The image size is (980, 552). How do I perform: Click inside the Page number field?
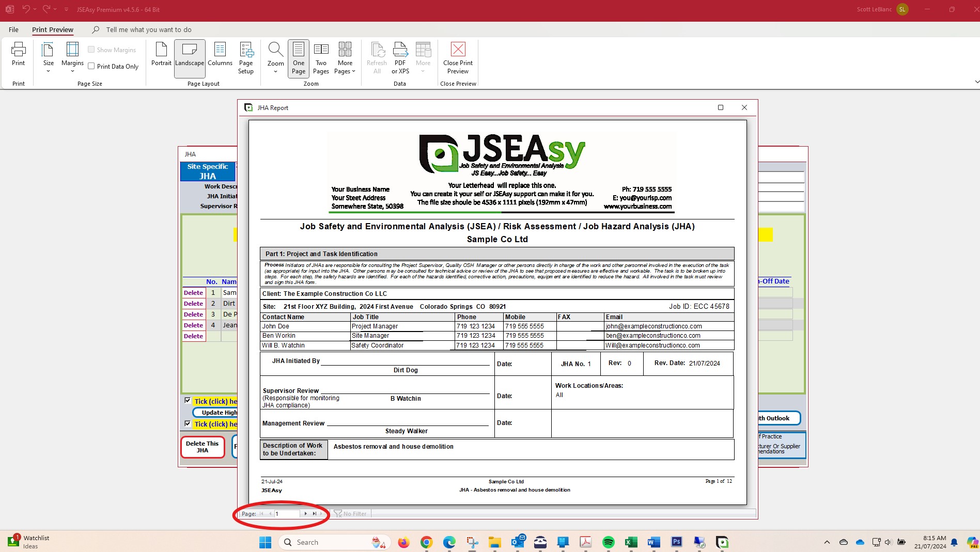287,514
